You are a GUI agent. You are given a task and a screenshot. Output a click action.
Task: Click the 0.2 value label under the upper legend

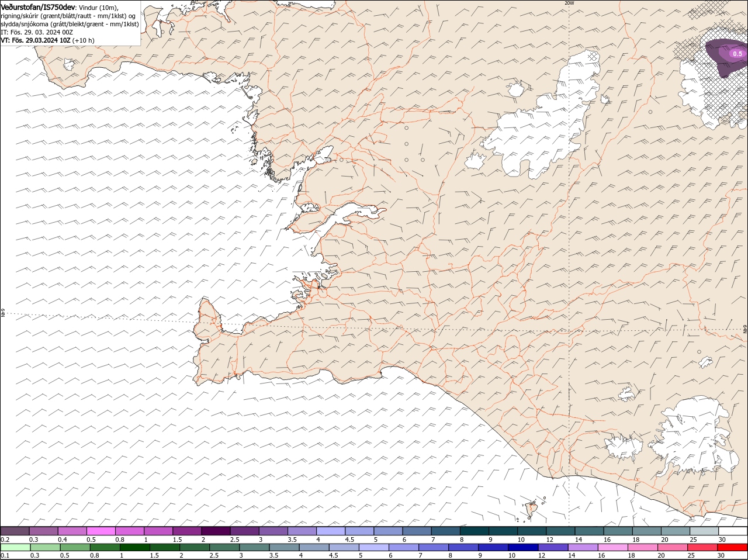coord(5,539)
